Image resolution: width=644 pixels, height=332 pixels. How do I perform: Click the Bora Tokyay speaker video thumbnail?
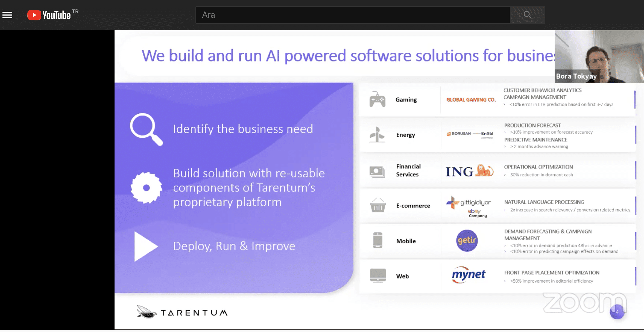[x=599, y=57]
